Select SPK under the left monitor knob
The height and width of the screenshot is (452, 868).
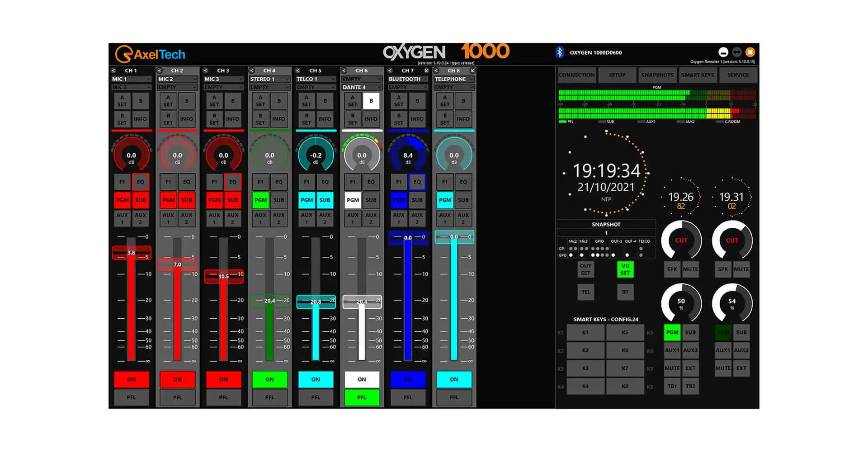point(672,269)
